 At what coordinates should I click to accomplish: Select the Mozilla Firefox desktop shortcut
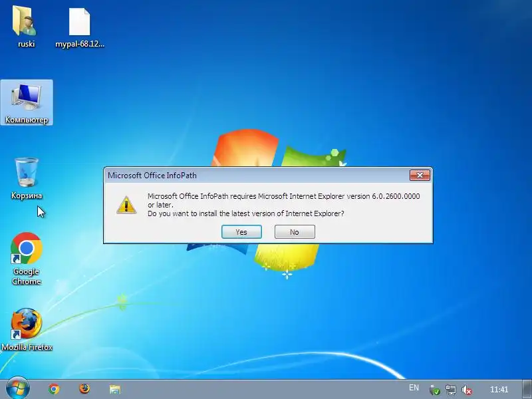tap(27, 329)
